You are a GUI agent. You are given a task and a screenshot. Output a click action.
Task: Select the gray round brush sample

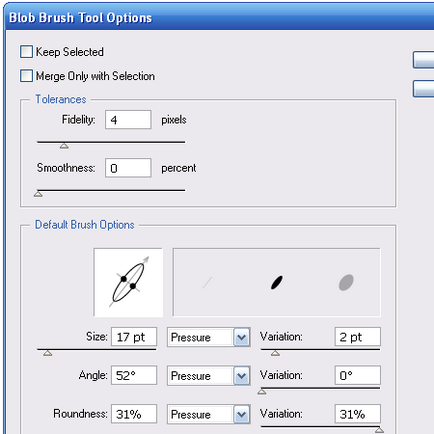tap(346, 282)
